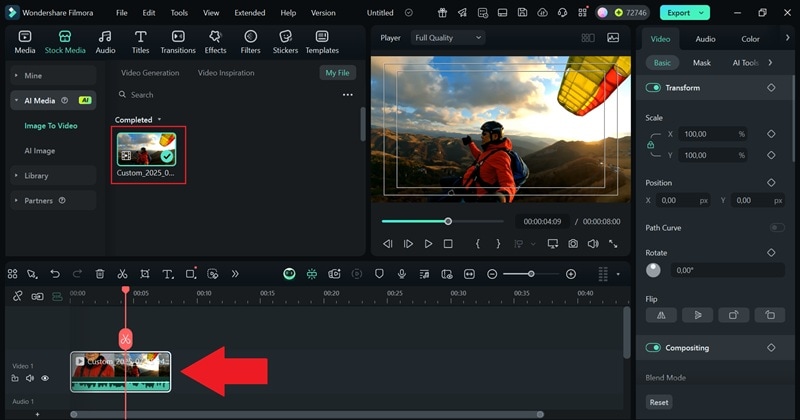Image resolution: width=800 pixels, height=420 pixels.
Task: Click the play button in player
Action: [429, 244]
